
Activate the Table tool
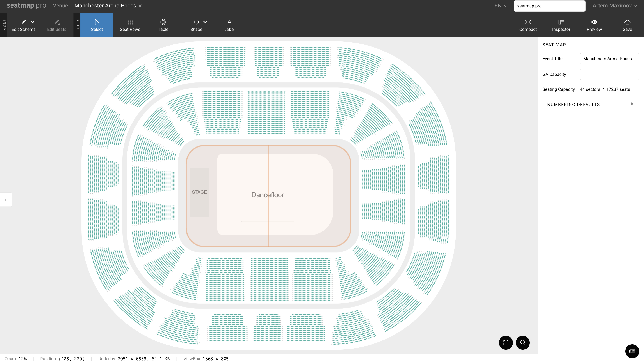(x=163, y=25)
